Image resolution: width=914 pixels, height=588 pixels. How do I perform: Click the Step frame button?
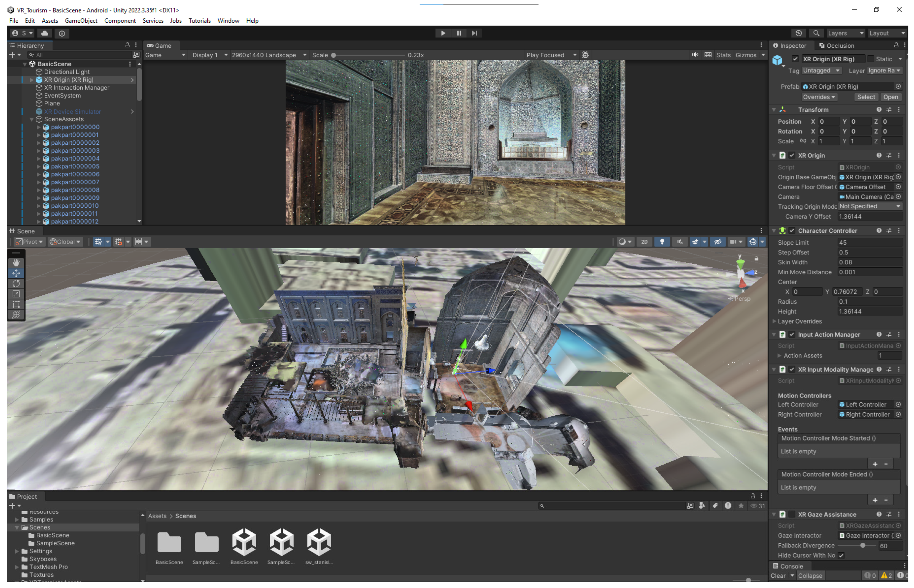(x=474, y=33)
